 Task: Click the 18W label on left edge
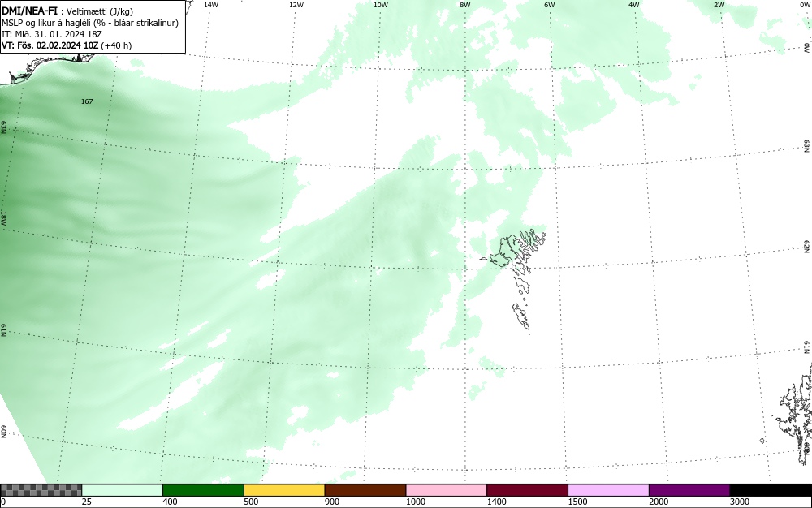[x=3, y=217]
